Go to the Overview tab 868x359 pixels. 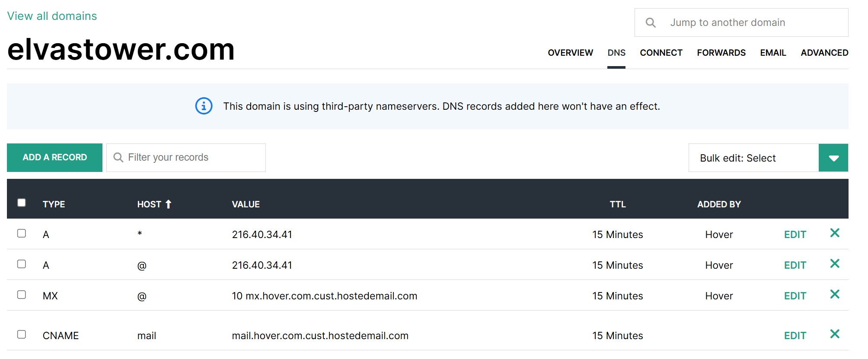coord(570,53)
